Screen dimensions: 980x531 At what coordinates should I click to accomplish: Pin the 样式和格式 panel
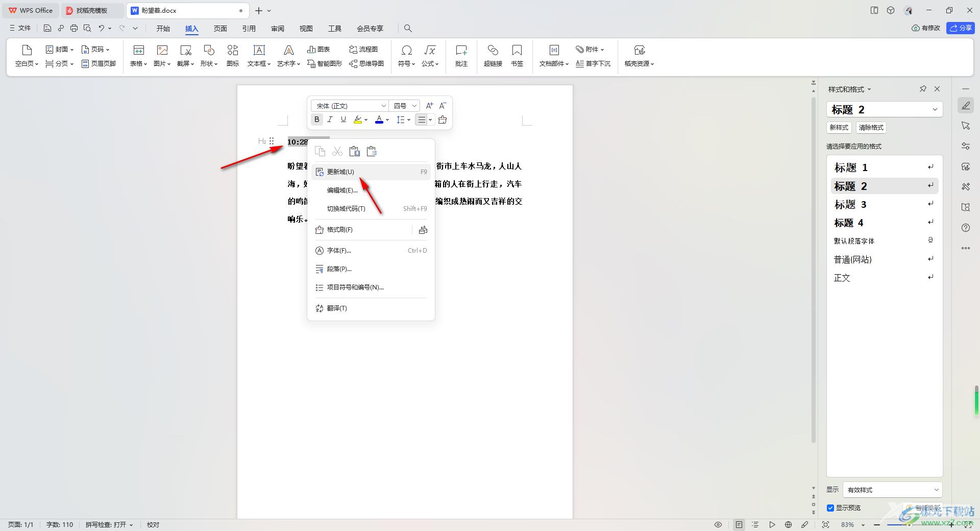pos(923,89)
